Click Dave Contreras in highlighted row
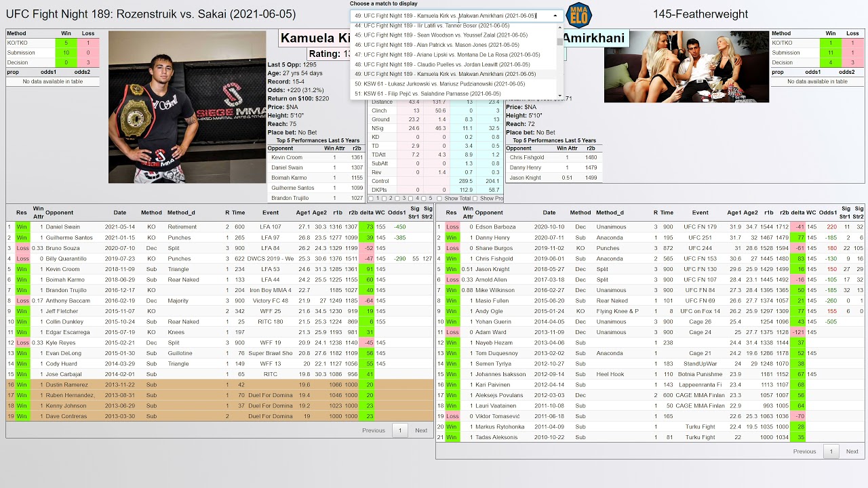868x488 pixels. [66, 416]
